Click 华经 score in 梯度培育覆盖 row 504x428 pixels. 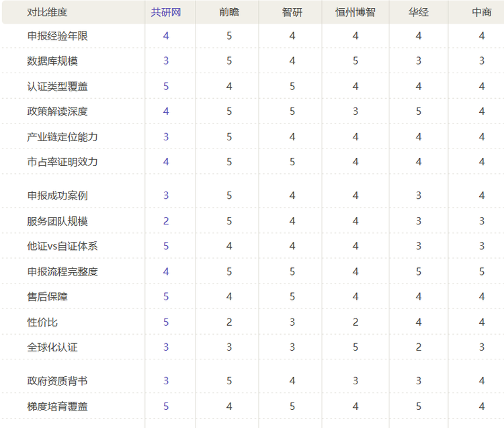pos(419,406)
